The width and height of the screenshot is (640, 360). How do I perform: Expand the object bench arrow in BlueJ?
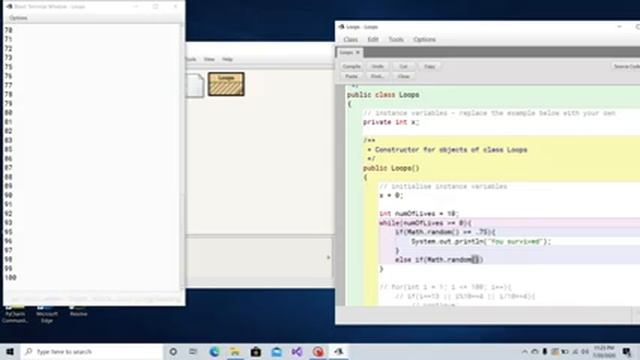coord(328,258)
